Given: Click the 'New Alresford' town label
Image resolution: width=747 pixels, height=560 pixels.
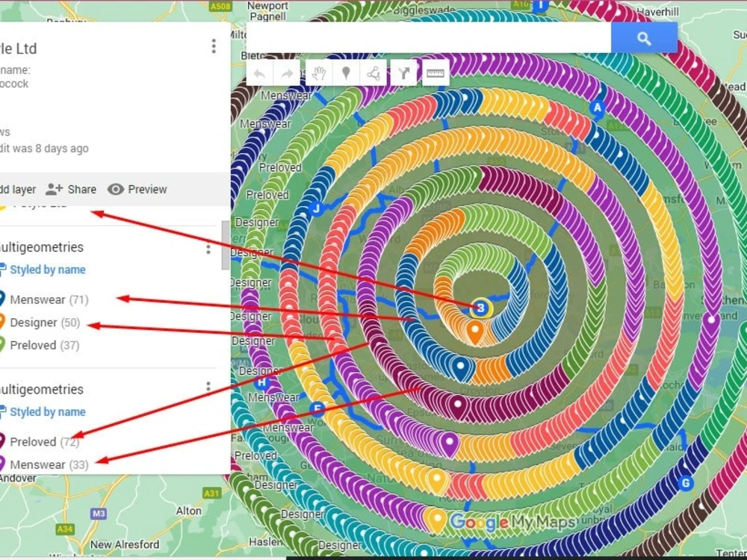Looking at the screenshot, I should point(125,544).
